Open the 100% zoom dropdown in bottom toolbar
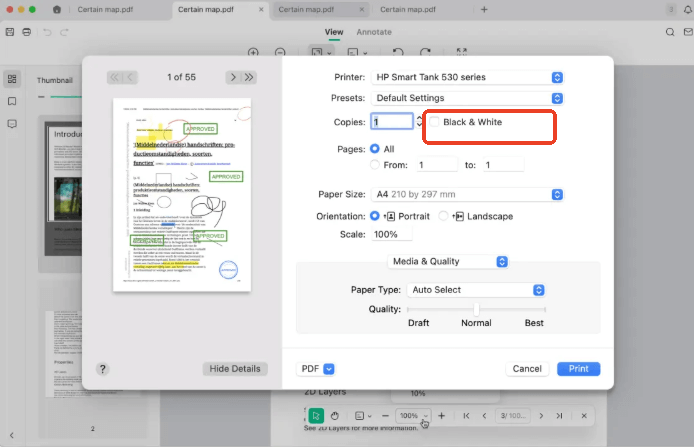 pyautogui.click(x=413, y=416)
